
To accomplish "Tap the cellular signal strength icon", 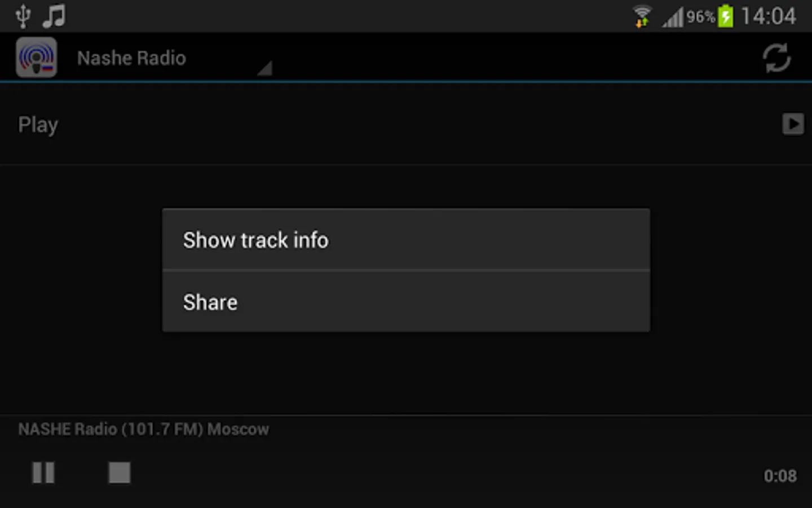I will [x=673, y=16].
